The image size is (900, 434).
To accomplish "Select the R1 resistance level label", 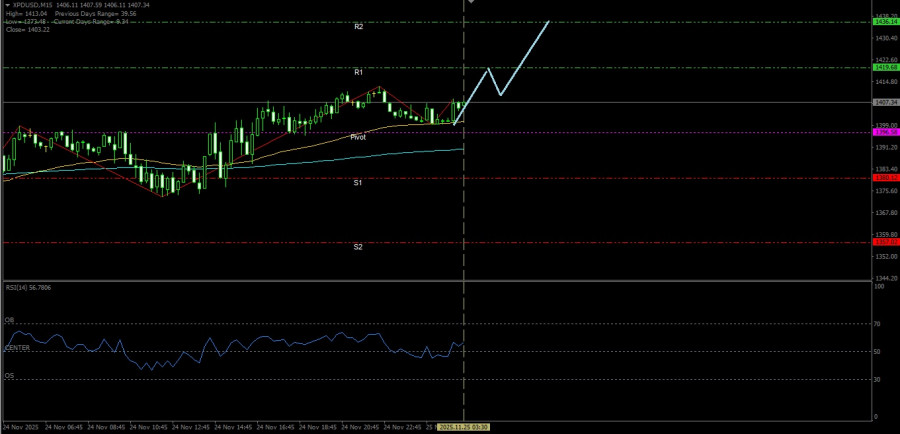I will (358, 73).
